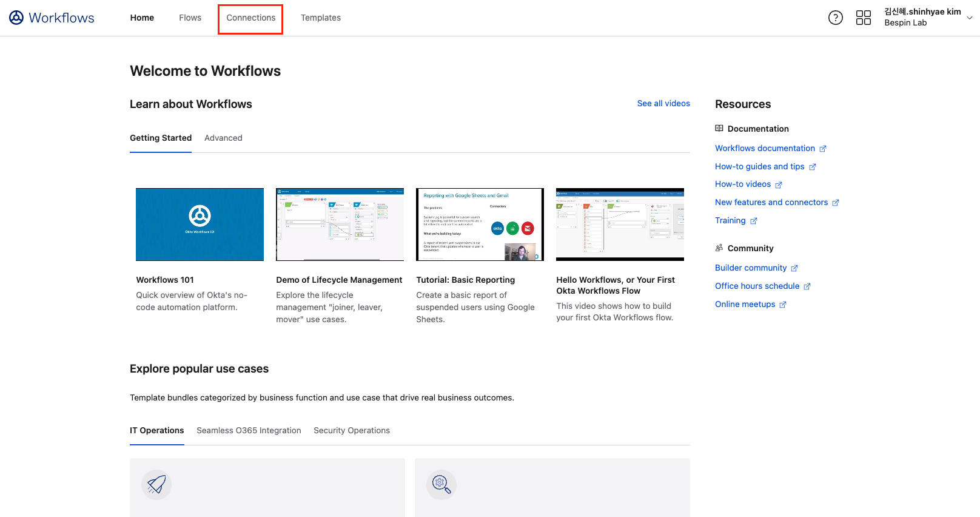Image resolution: width=980 pixels, height=517 pixels.
Task: Switch to the Advanced videos tab
Action: (223, 138)
